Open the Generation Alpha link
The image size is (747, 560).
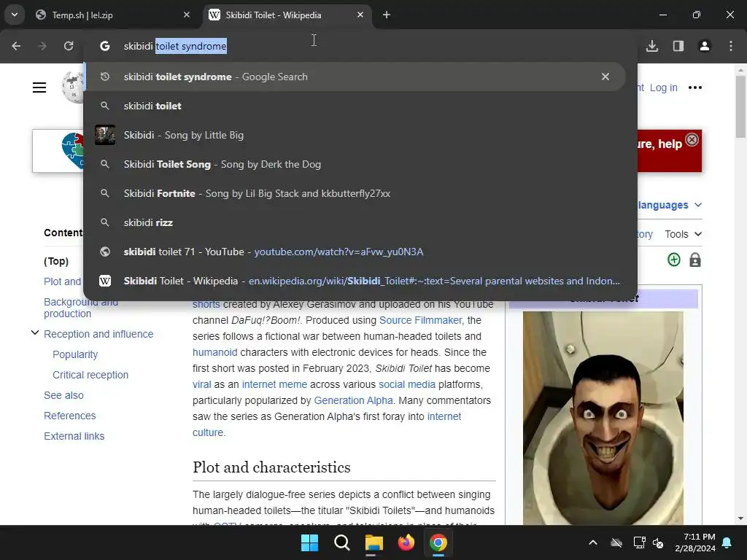[354, 401]
